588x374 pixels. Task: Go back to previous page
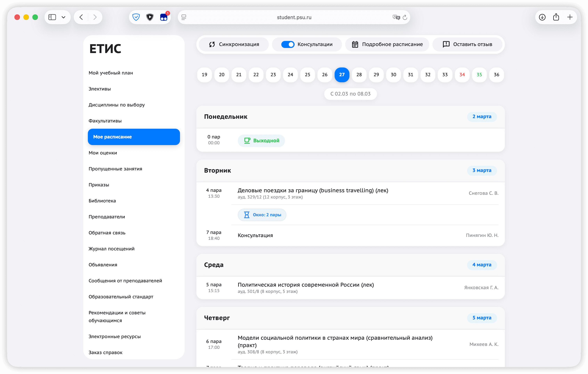click(81, 17)
